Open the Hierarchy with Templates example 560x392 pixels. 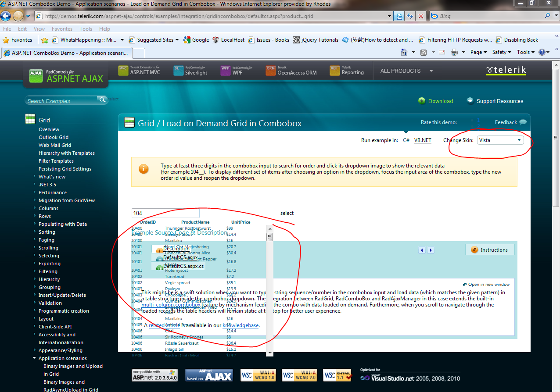(x=67, y=153)
